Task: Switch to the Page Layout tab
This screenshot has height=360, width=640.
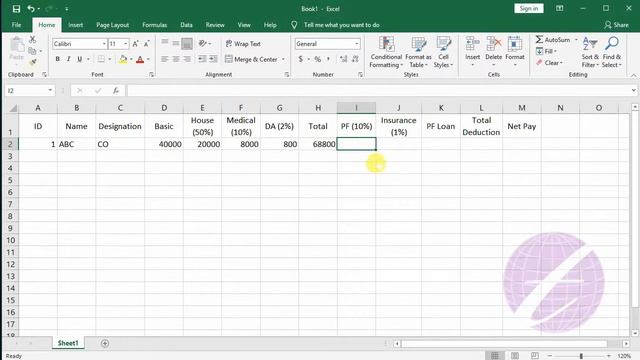Action: pyautogui.click(x=113, y=25)
